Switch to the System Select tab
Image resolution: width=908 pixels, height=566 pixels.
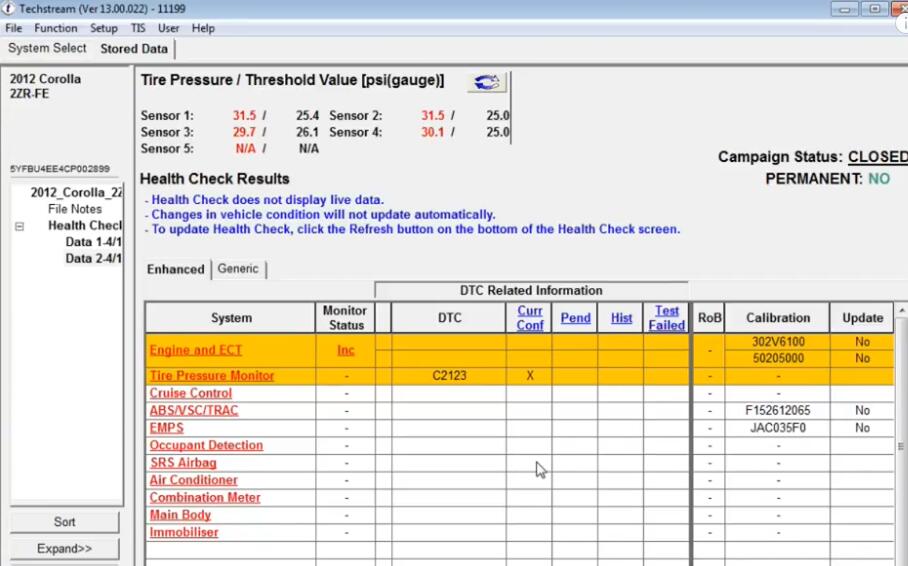47,48
